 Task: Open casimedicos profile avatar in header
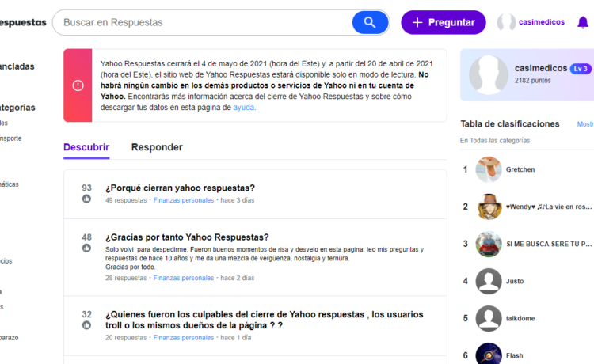[506, 22]
